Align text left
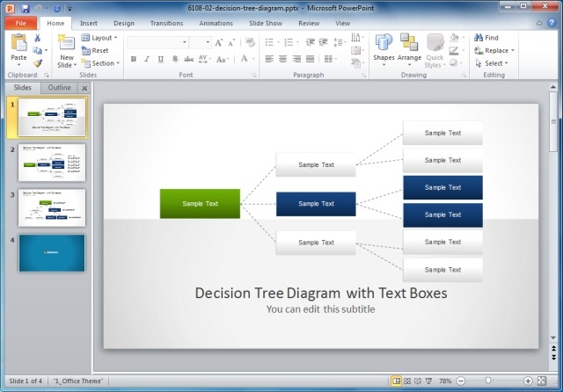The width and height of the screenshot is (563, 392). click(x=269, y=59)
